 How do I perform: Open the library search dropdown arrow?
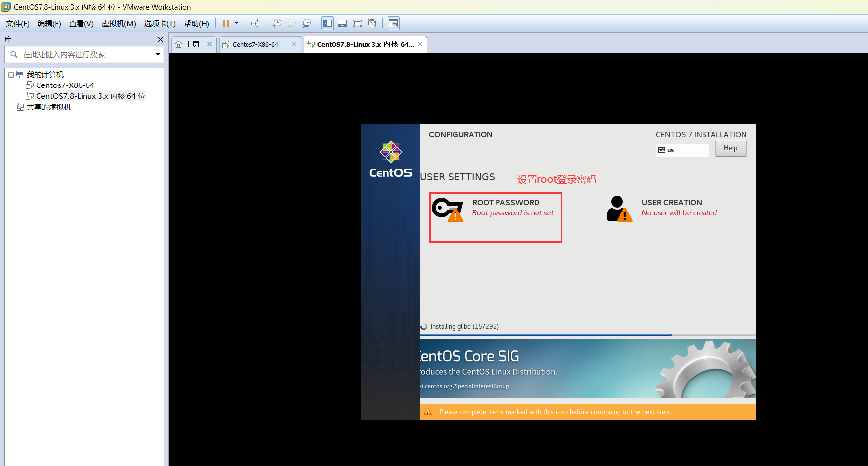(x=158, y=54)
